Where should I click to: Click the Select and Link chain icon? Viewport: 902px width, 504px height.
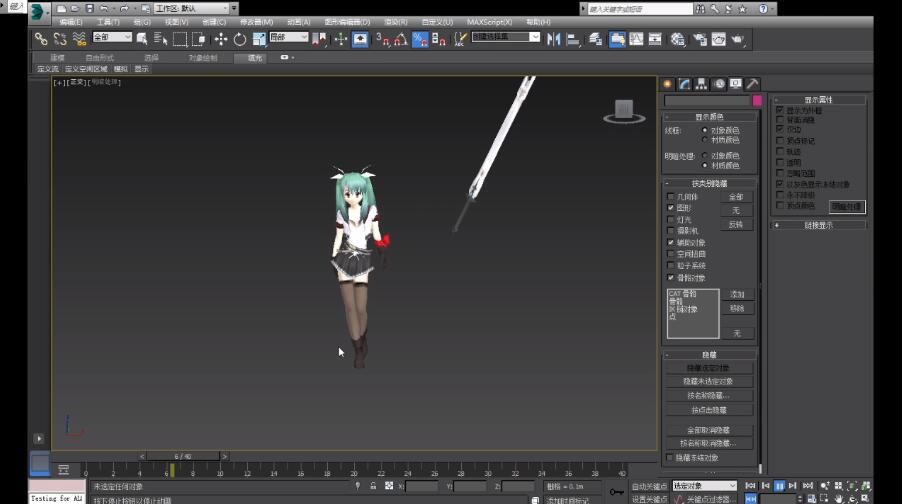pos(41,39)
